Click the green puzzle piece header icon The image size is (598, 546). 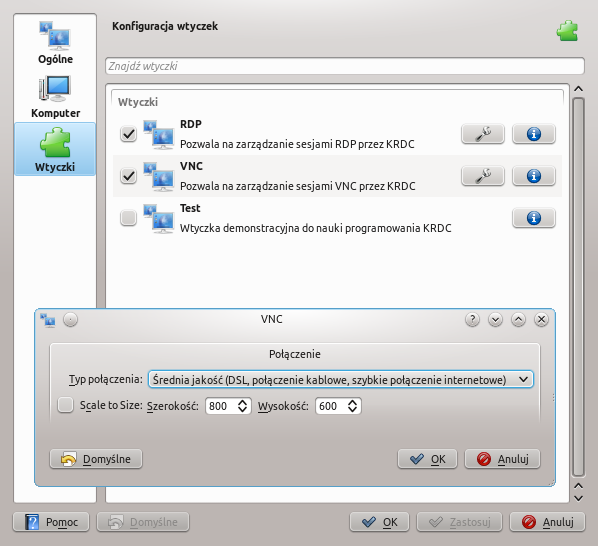point(567,31)
